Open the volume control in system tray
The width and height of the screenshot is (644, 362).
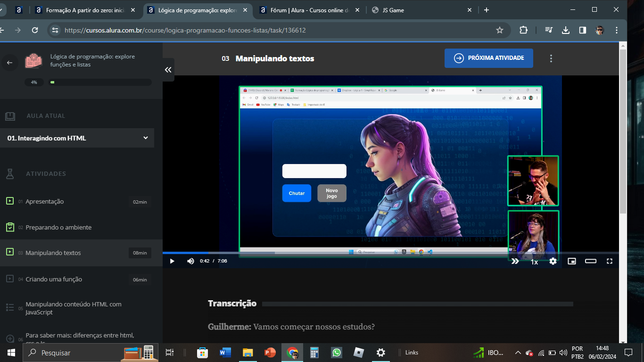pyautogui.click(x=563, y=353)
